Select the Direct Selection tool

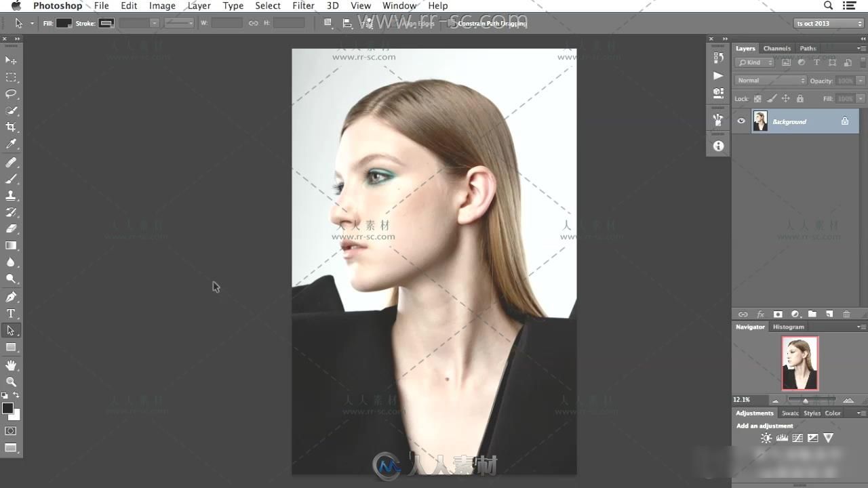[11, 330]
